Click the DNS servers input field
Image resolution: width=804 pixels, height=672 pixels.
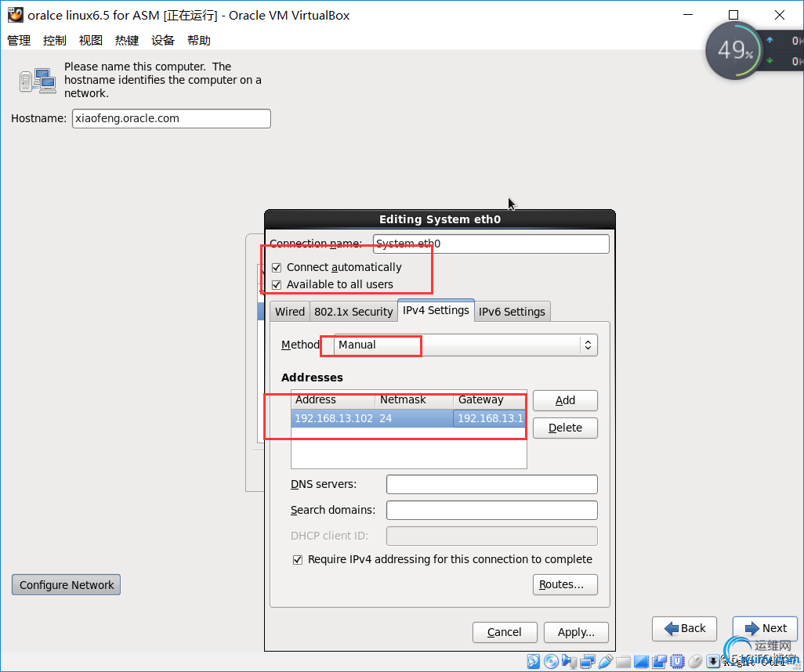click(x=492, y=484)
